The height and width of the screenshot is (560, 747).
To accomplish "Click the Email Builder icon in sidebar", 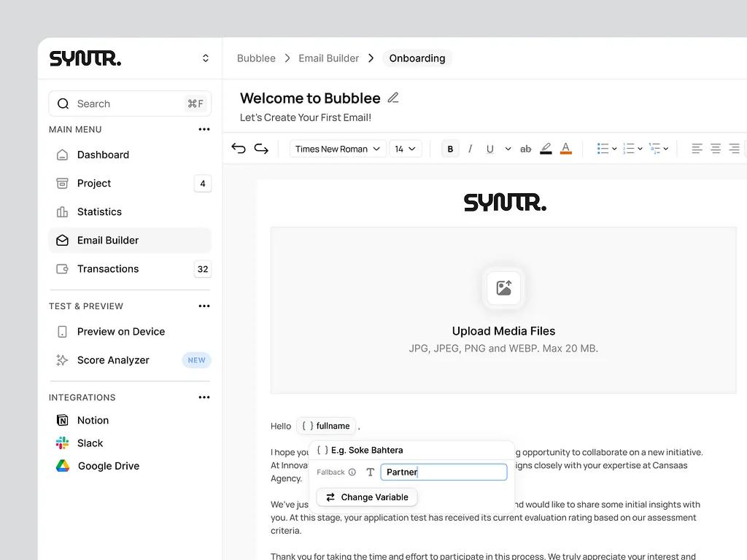I will point(61,240).
